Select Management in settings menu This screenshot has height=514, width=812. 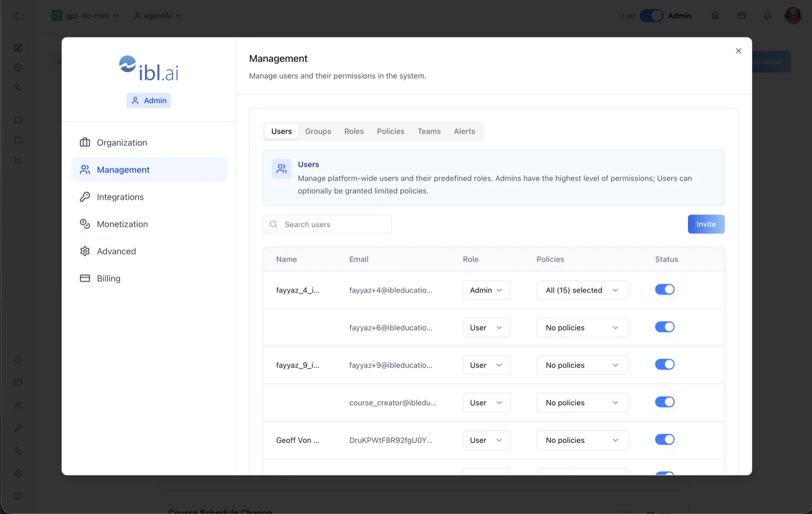pos(149,170)
